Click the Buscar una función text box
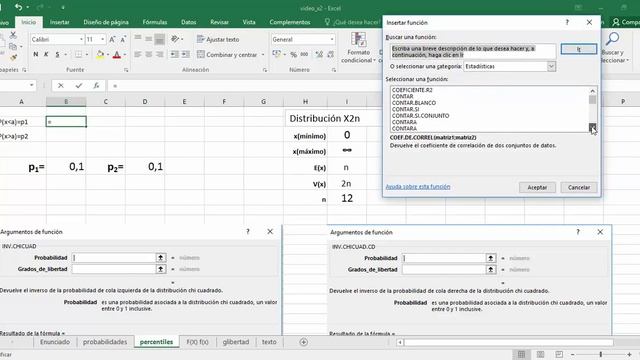The height and width of the screenshot is (360, 640). point(473,51)
